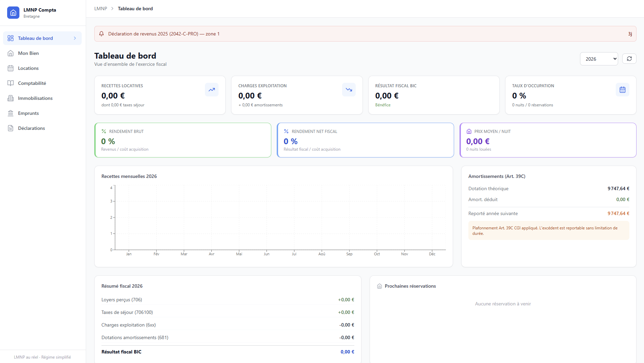Open Mon Bien in the sidebar
644x363 pixels.
42,53
